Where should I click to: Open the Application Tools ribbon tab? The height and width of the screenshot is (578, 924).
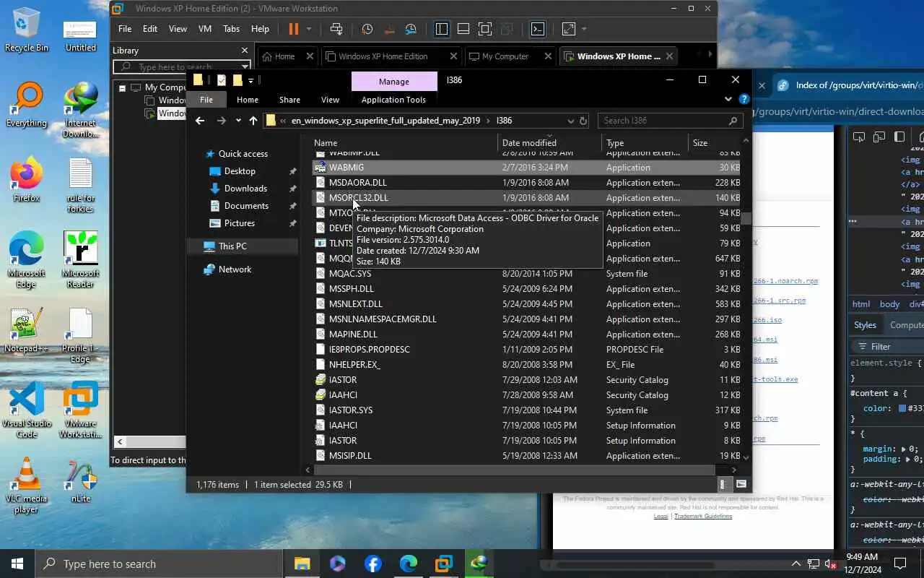[x=393, y=100]
